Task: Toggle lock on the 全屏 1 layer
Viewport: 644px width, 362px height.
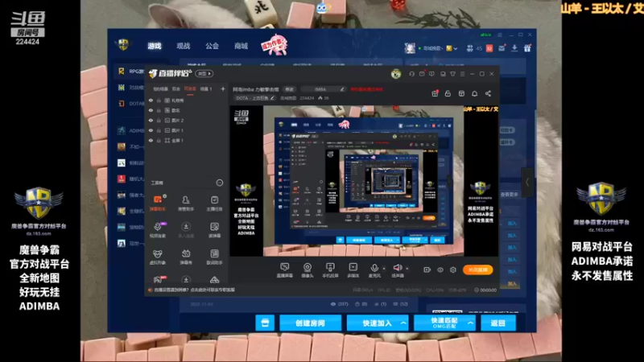Action: (x=159, y=140)
